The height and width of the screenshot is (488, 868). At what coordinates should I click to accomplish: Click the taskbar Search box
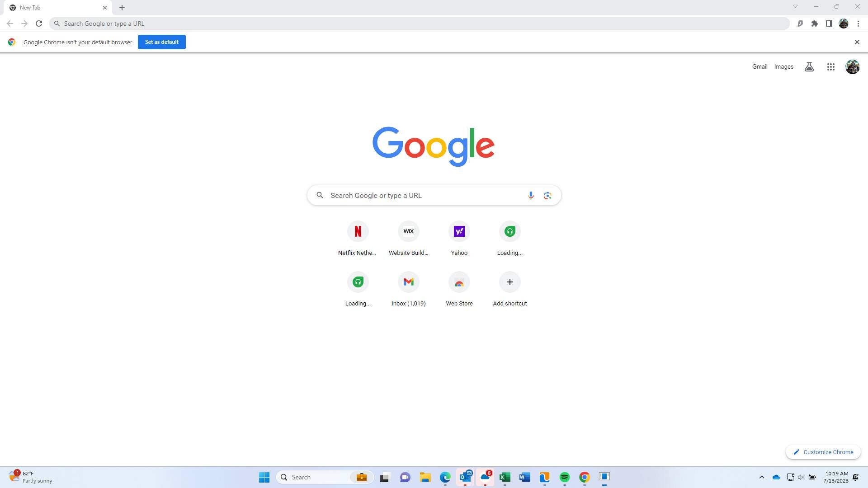tap(325, 477)
